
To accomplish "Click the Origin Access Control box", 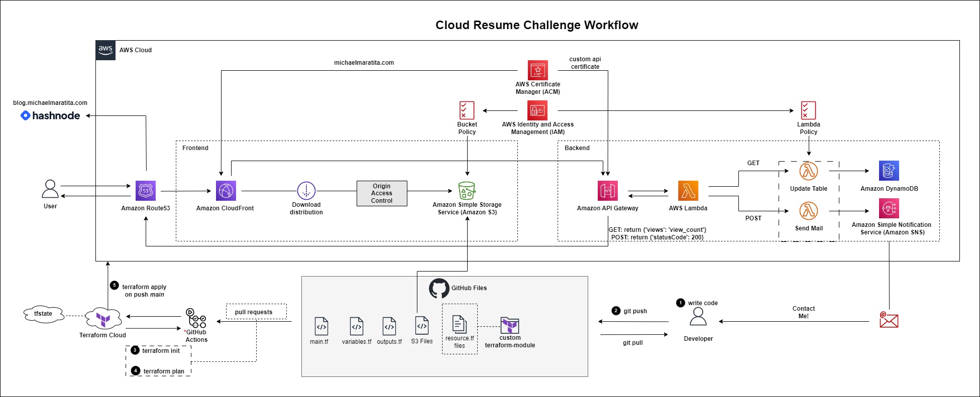I will [x=382, y=193].
